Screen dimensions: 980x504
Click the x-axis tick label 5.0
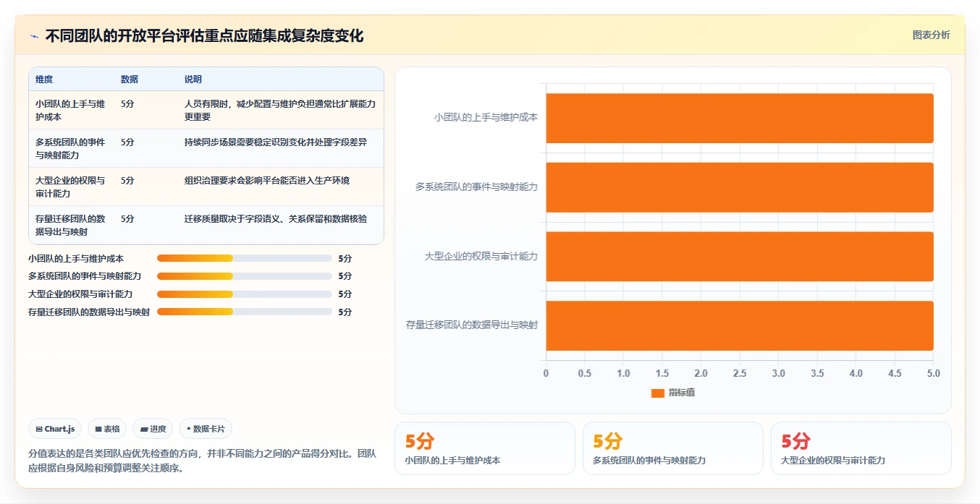pos(934,374)
